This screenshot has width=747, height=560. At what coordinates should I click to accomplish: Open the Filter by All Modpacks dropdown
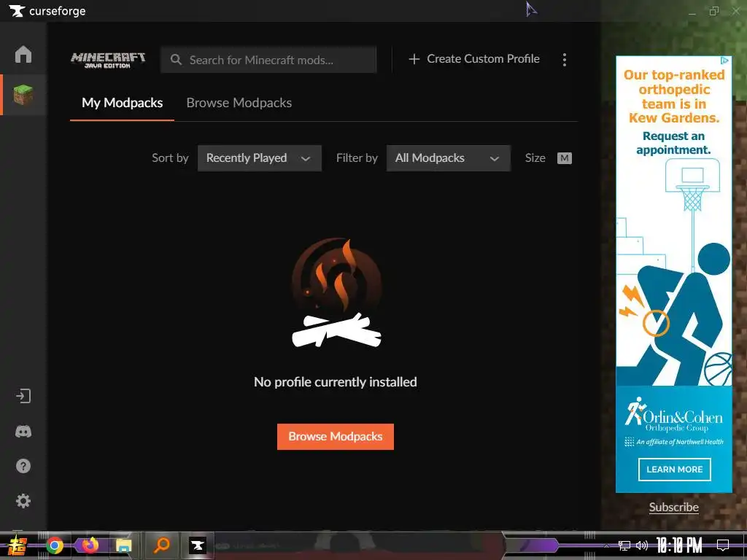click(449, 158)
